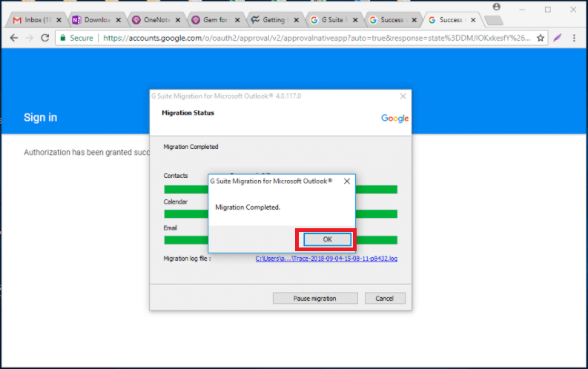Close the G Suite Migration status window
588x369 pixels.
click(403, 96)
